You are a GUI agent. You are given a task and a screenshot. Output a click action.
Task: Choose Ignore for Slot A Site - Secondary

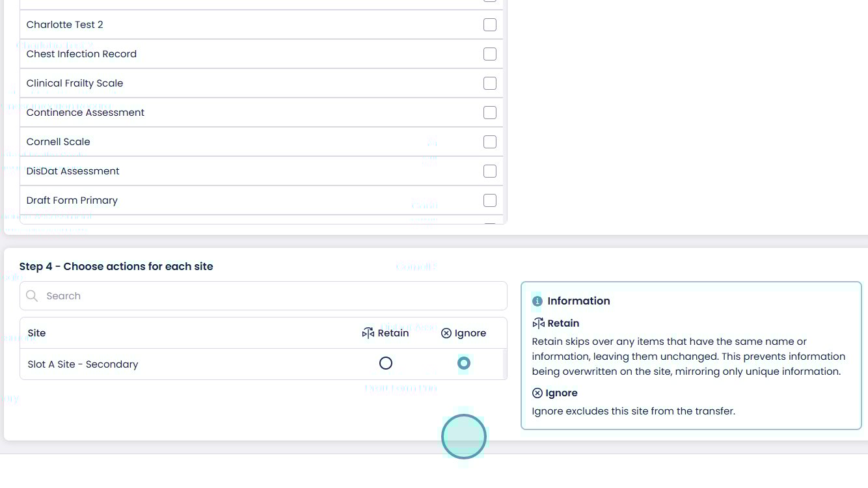464,363
